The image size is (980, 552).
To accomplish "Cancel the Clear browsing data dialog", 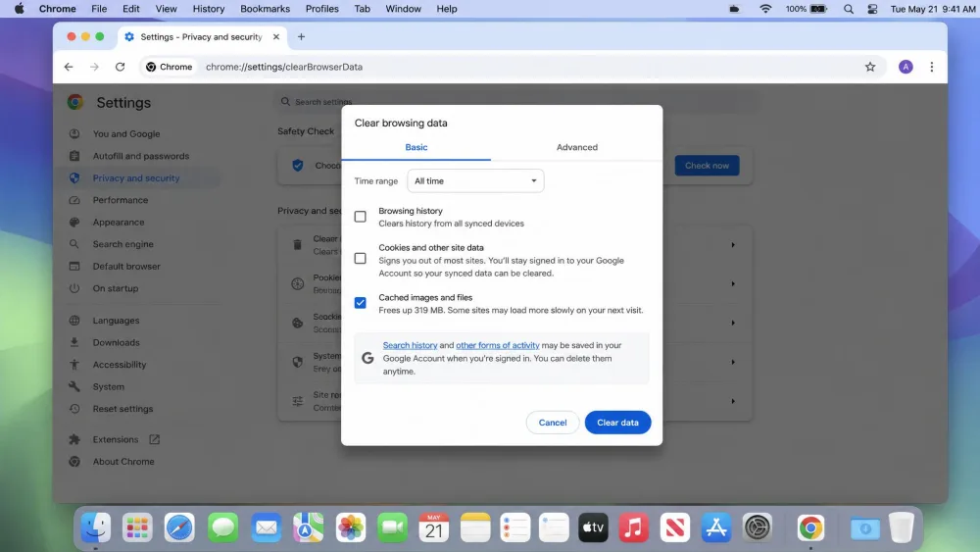I will tap(553, 423).
